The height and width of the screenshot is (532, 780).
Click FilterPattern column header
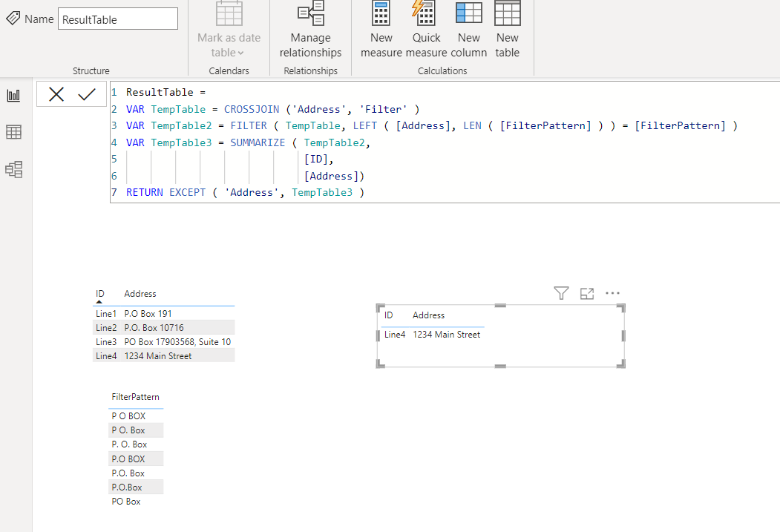[x=135, y=397]
